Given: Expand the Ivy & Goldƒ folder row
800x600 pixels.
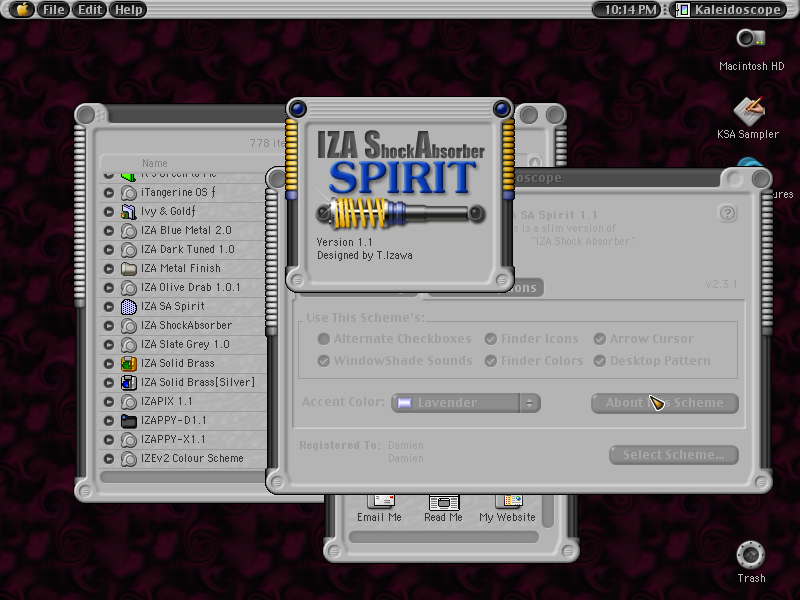Looking at the screenshot, I should click(x=109, y=212).
